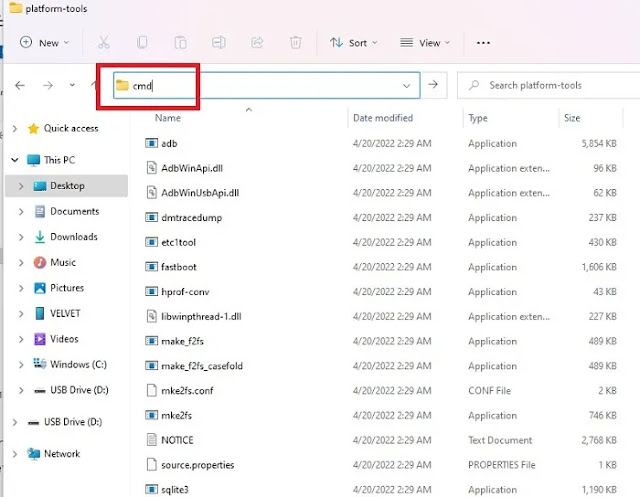640x497 pixels.
Task: Select the mke2fs application name
Action: (x=176, y=415)
